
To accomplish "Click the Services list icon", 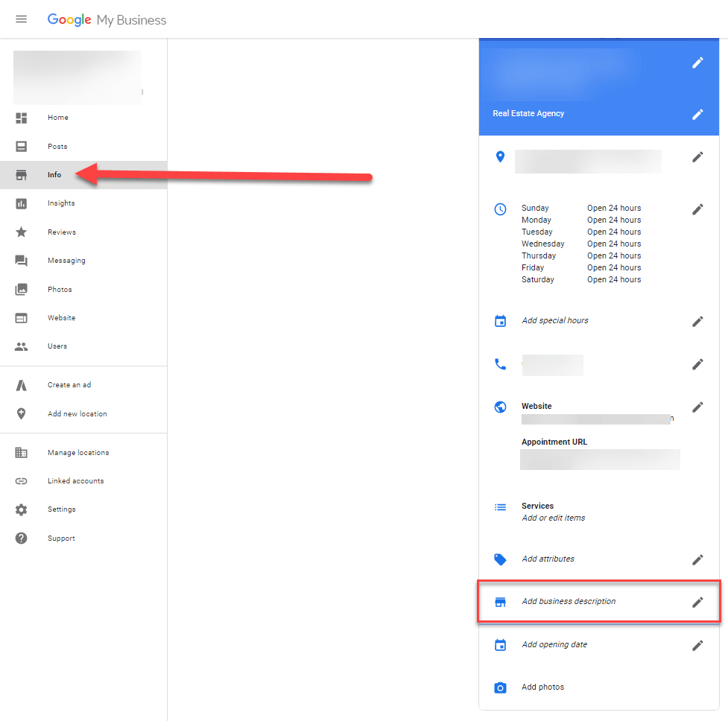I will pyautogui.click(x=500, y=507).
